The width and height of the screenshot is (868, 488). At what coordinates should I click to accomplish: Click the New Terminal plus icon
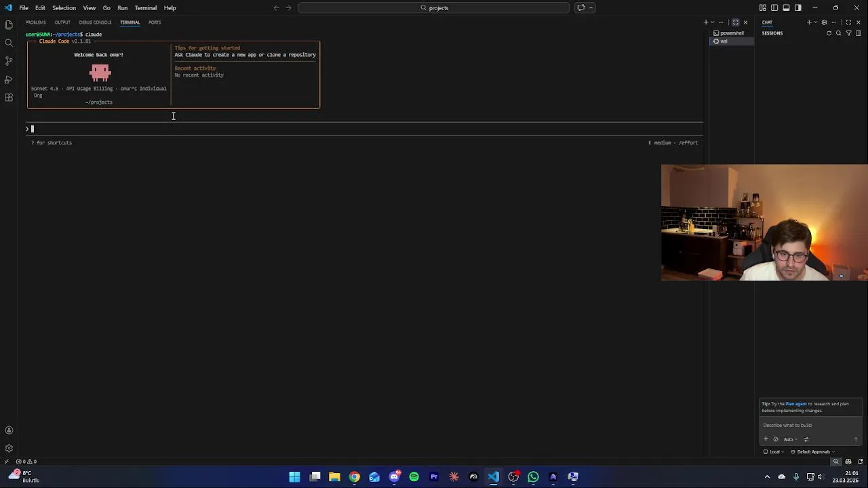click(x=706, y=22)
